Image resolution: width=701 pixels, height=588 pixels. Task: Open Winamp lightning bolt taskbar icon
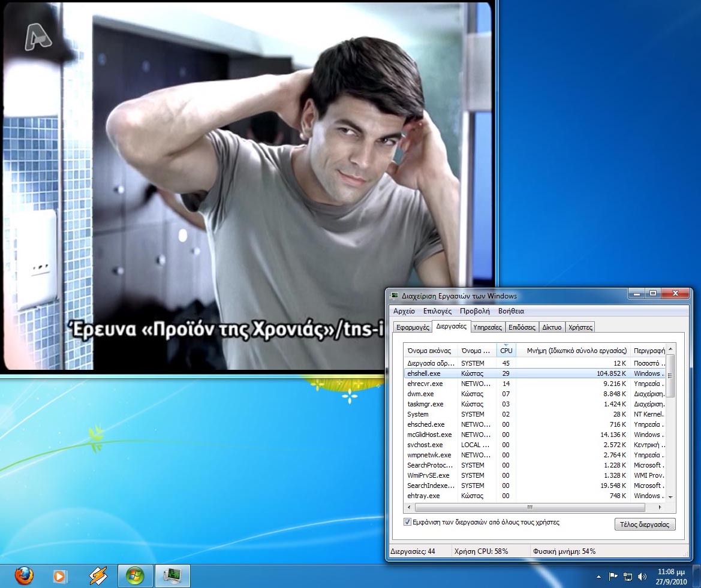[98, 576]
